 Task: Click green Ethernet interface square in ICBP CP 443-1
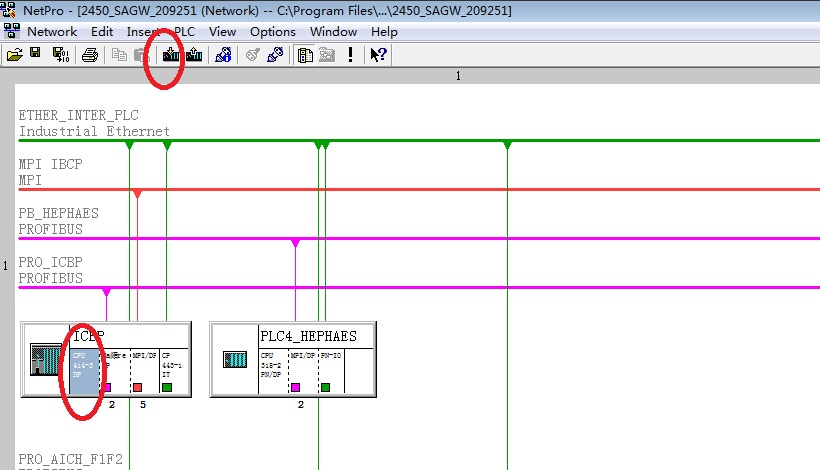point(167,387)
